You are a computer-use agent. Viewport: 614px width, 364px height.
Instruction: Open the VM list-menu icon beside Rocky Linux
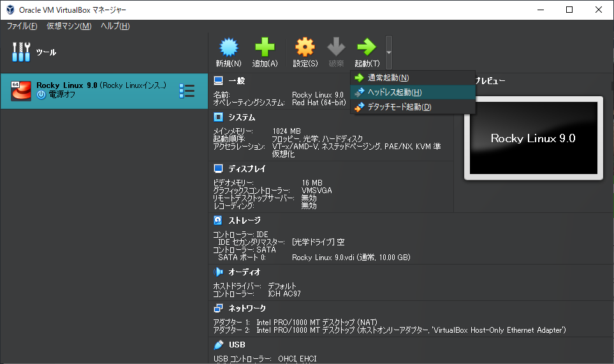point(187,91)
